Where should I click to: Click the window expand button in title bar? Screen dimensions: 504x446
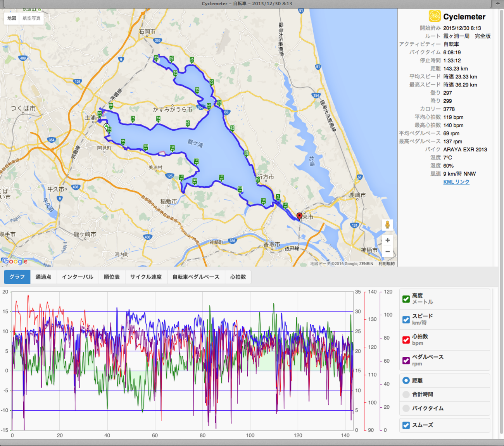[498, 3]
